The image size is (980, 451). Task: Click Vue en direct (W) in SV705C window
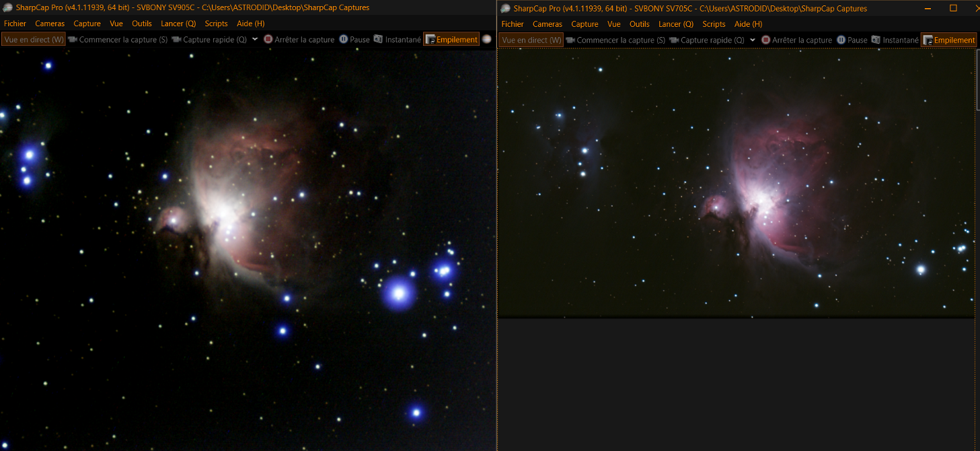pos(531,40)
